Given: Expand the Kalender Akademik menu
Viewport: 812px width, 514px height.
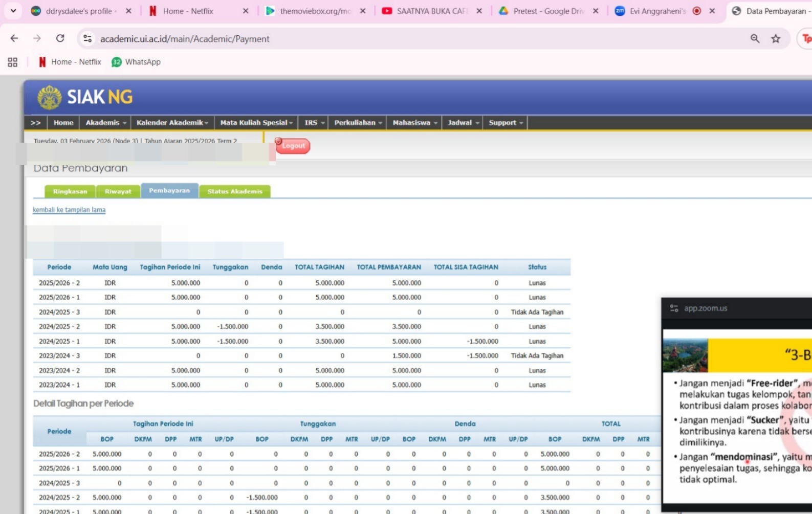Looking at the screenshot, I should coord(172,123).
